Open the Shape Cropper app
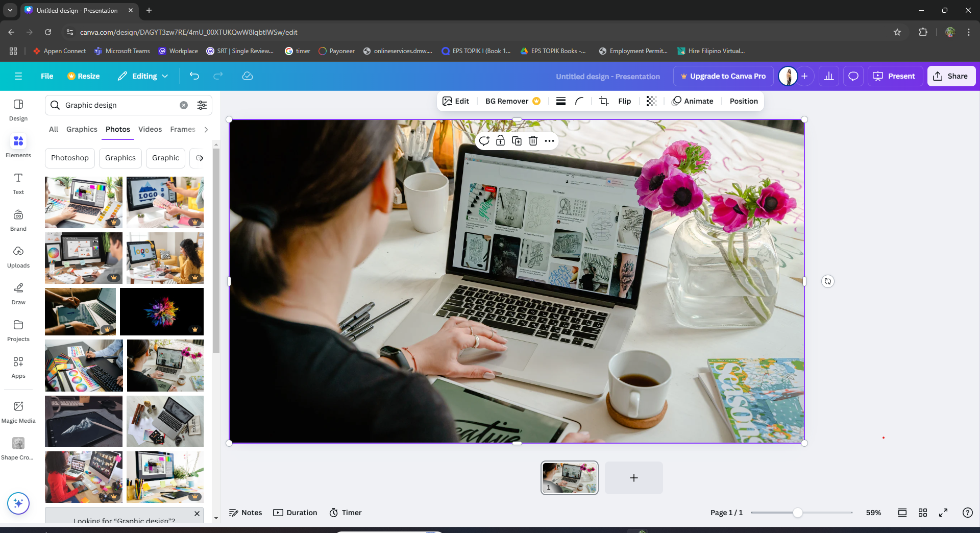This screenshot has width=980, height=533. pyautogui.click(x=18, y=449)
